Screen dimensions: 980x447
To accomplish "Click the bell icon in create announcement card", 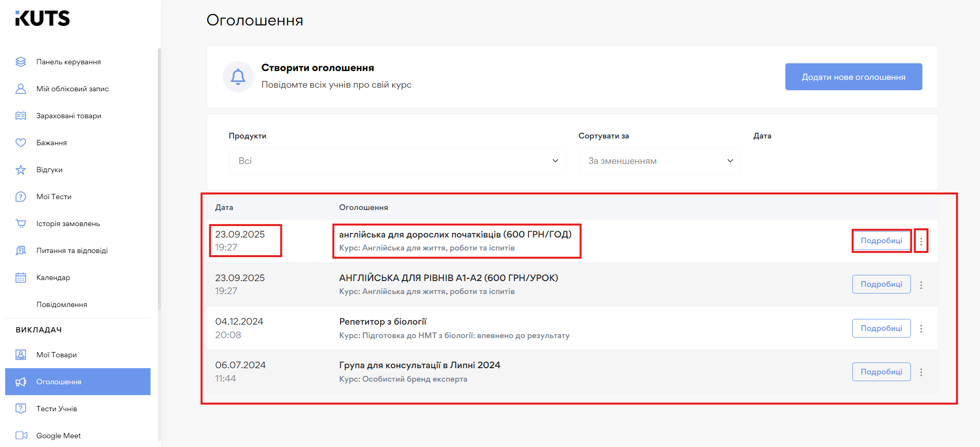I will point(238,77).
